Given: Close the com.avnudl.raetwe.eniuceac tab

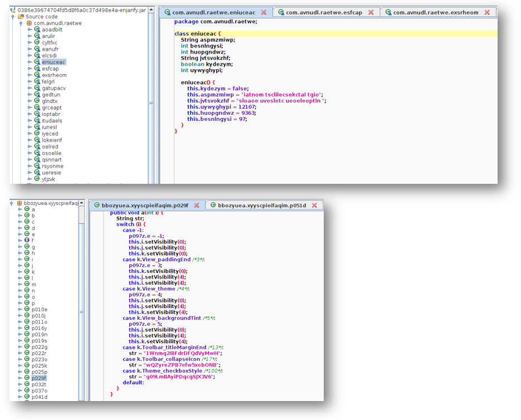Looking at the screenshot, I should 264,12.
